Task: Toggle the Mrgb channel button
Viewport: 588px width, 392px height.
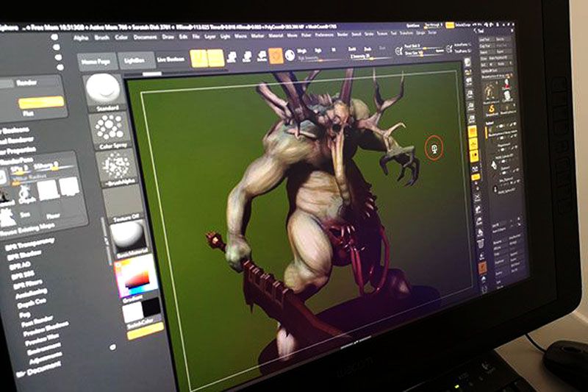Action: [302, 51]
